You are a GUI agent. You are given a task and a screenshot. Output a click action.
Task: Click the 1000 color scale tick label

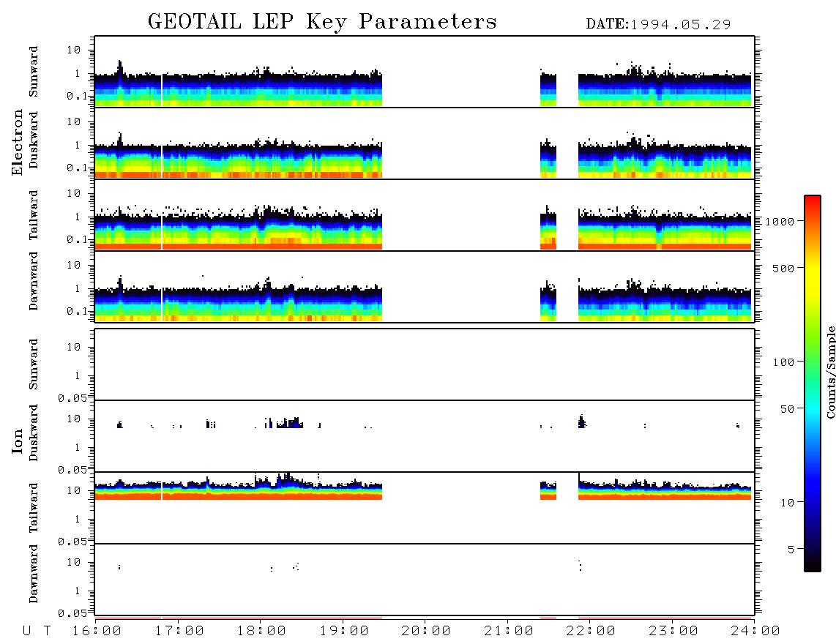click(780, 222)
